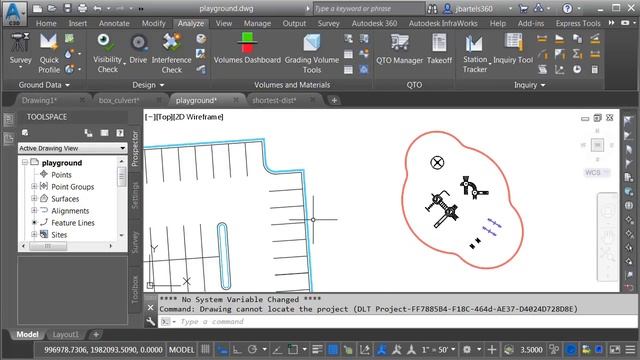Open the Interference Check tool
The image size is (640, 360).
(x=171, y=53)
